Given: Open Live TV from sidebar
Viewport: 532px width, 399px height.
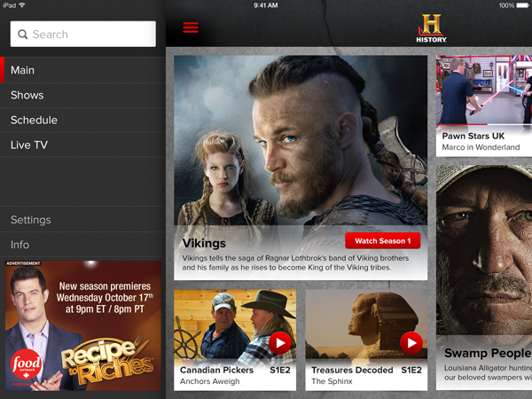Looking at the screenshot, I should click(x=82, y=145).
